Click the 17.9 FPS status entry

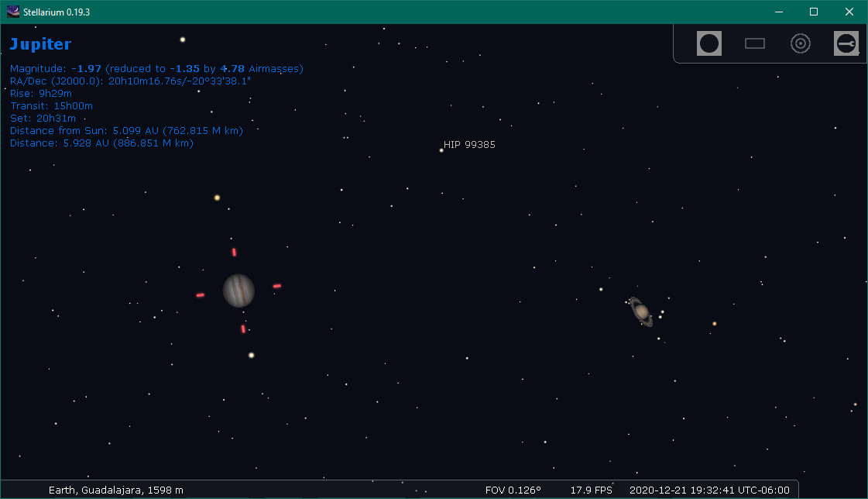pyautogui.click(x=592, y=490)
